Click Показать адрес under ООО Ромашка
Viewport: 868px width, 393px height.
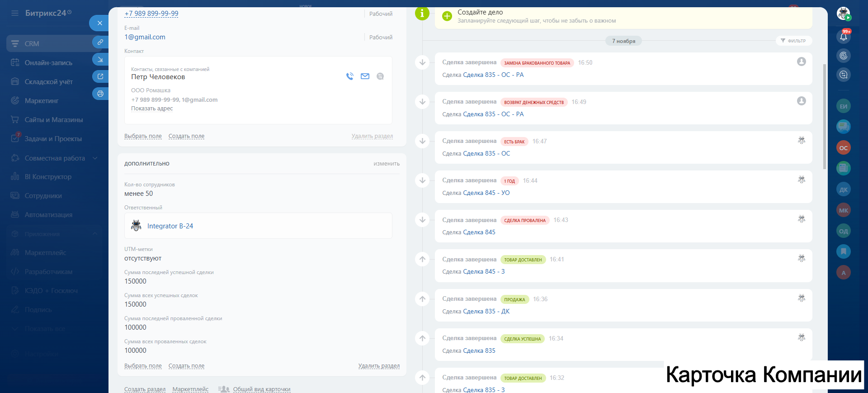(152, 109)
